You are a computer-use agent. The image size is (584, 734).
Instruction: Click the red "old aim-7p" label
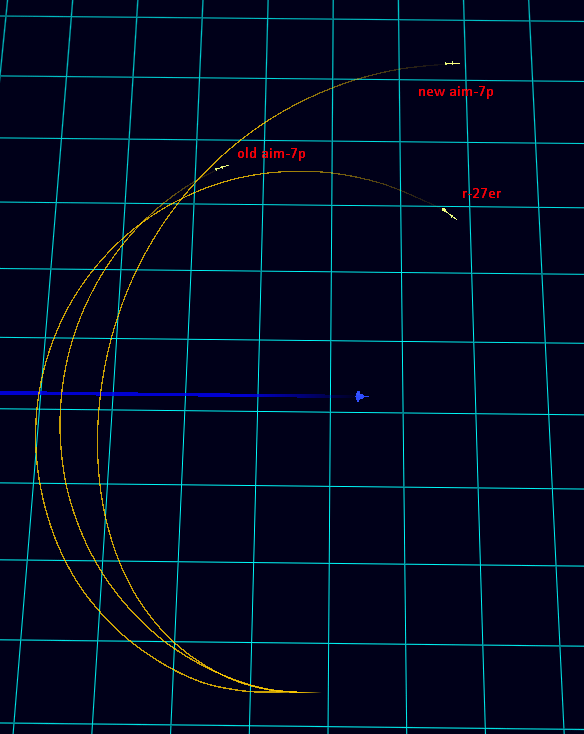point(271,154)
